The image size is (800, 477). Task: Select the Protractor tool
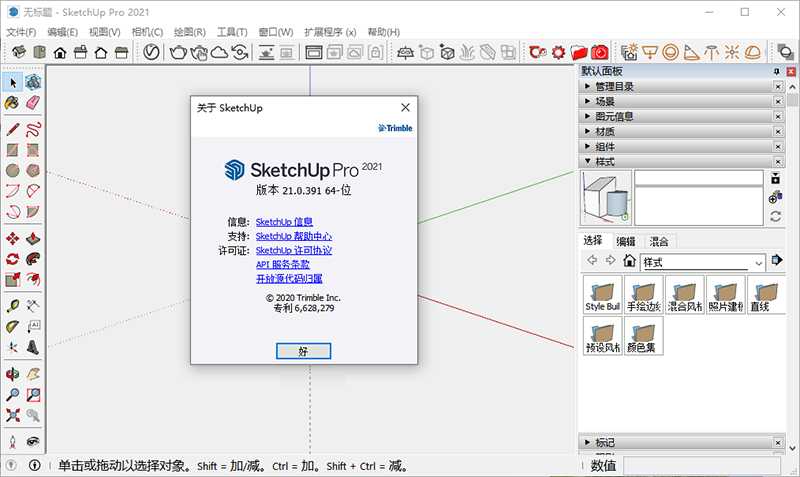pos(13,327)
